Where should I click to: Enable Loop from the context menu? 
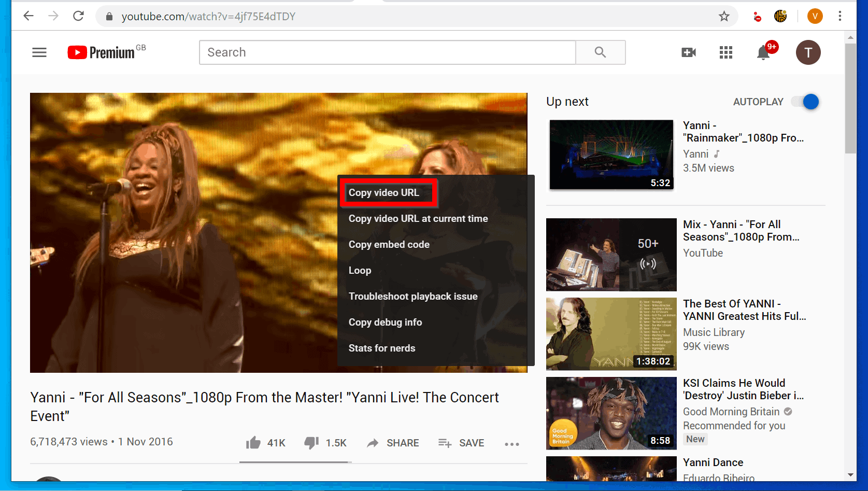[360, 270]
